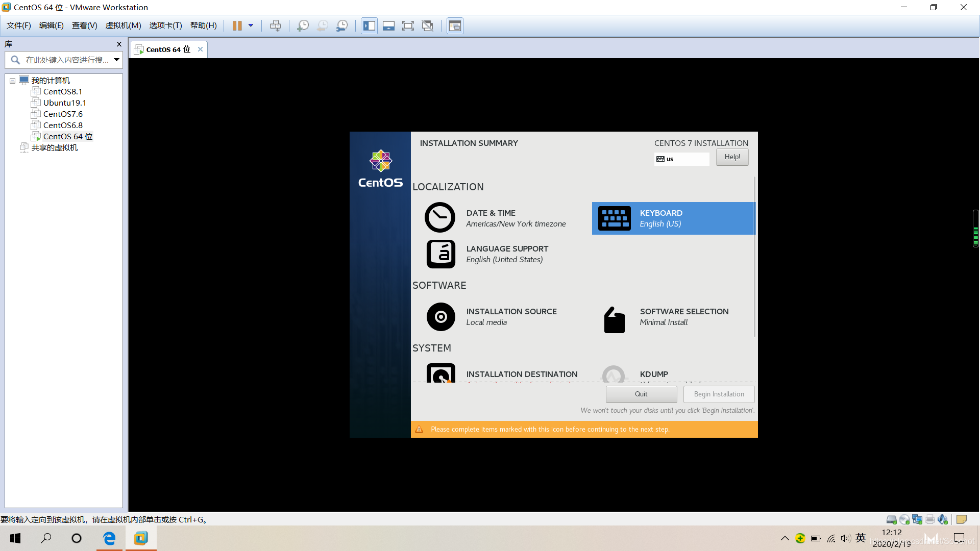Close the CentOS 64 位 tab
The image size is (980, 551).
pyautogui.click(x=200, y=49)
